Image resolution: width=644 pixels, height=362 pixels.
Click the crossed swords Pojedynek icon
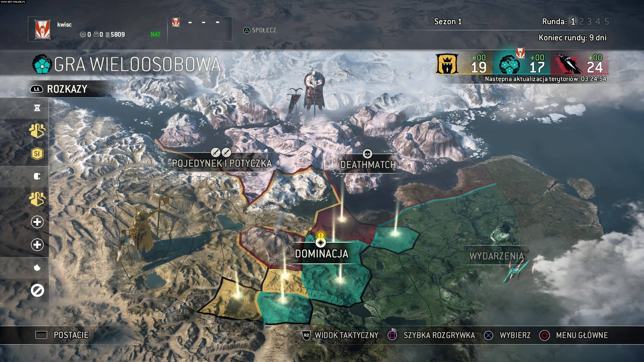tap(221, 153)
